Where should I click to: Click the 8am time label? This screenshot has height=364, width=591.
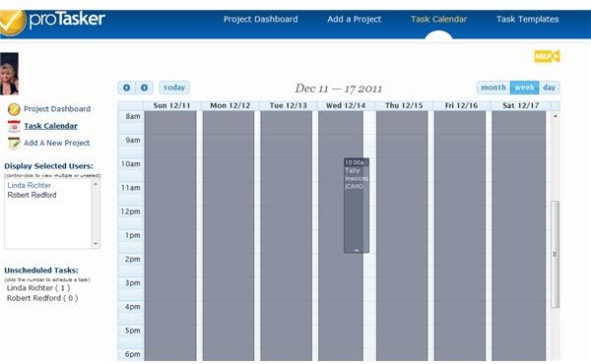click(x=133, y=116)
